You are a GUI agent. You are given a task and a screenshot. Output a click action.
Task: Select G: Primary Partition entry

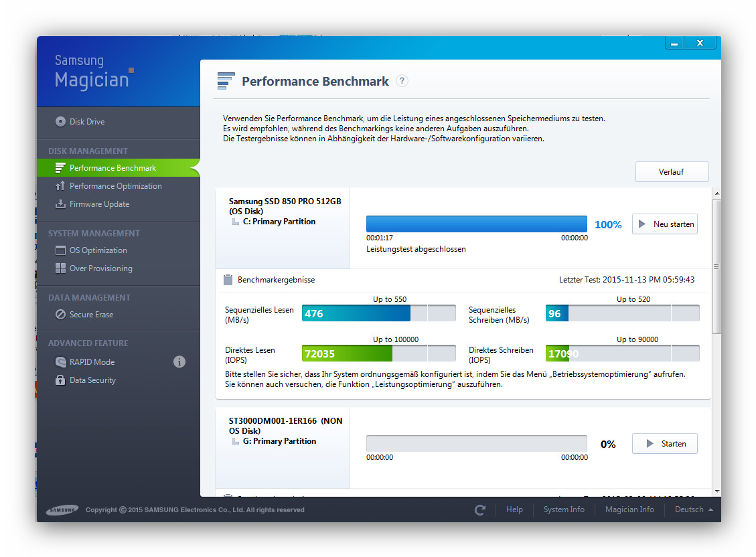click(279, 441)
